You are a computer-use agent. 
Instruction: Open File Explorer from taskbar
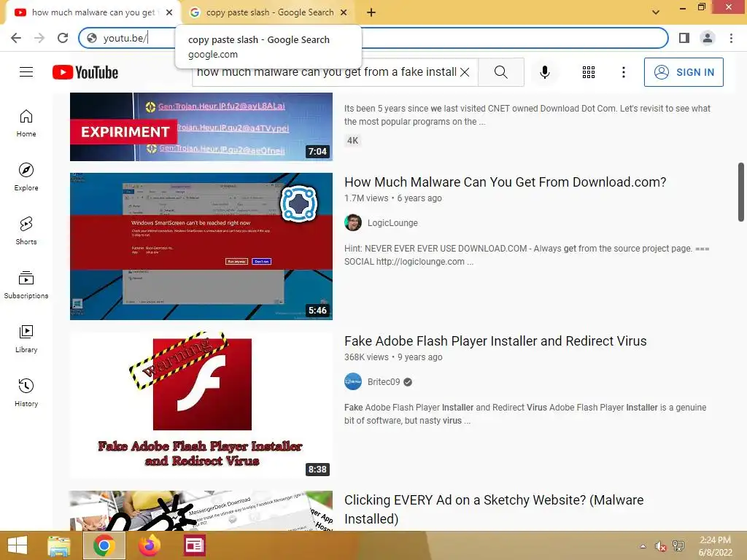(58, 545)
